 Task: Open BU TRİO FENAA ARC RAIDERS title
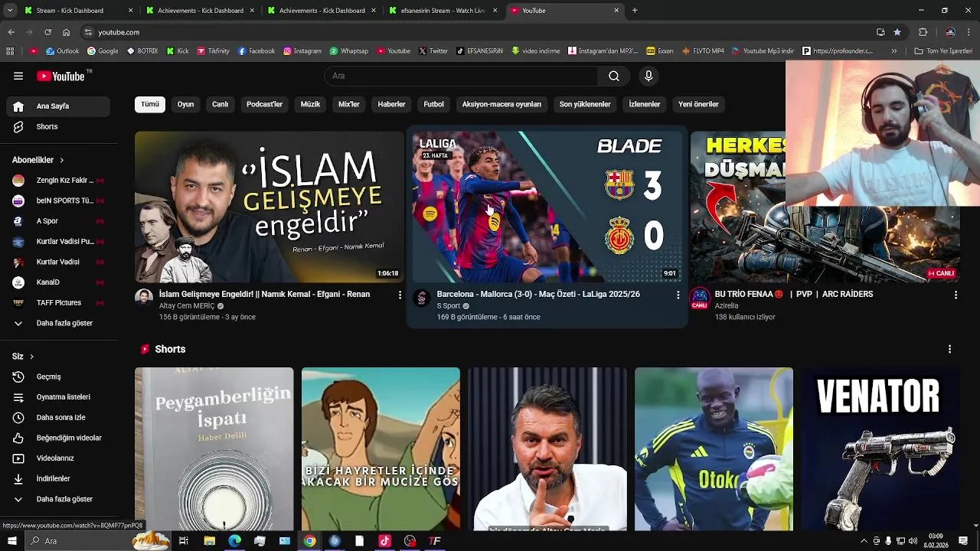point(794,294)
